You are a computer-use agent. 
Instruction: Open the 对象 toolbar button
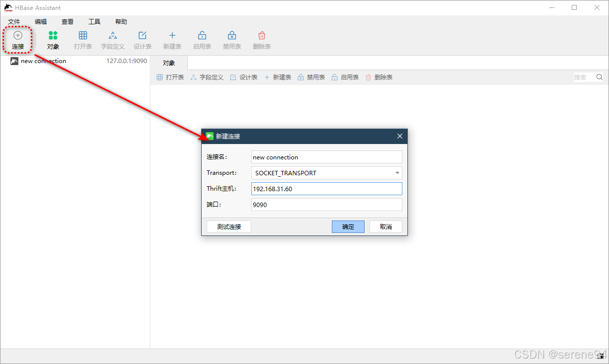53,40
